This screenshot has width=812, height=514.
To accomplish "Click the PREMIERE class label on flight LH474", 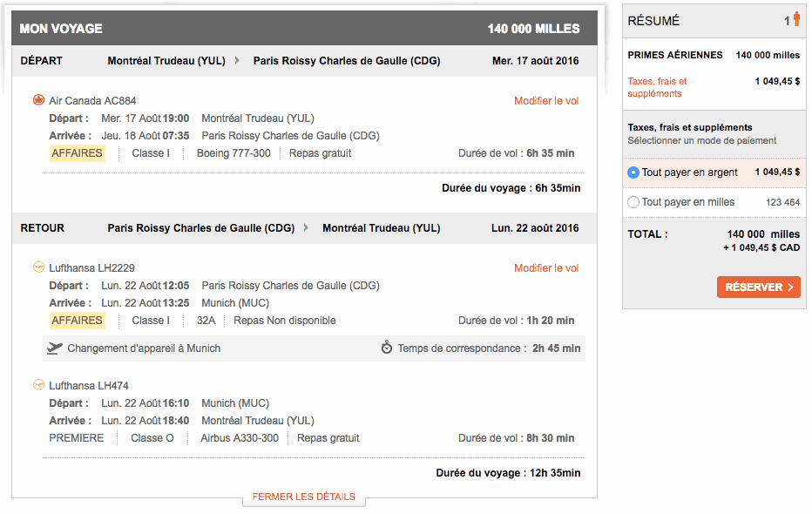I will pos(76,437).
